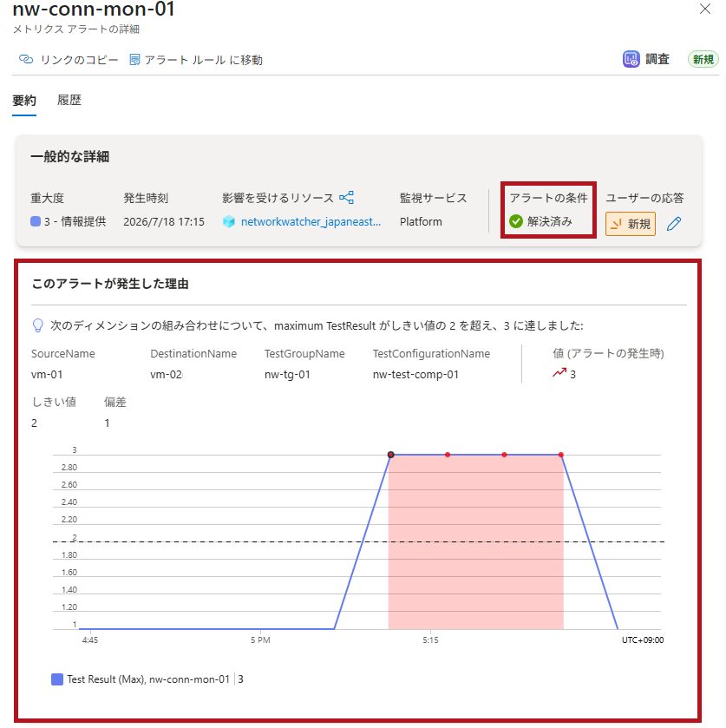
Task: Click the しきい値 label
Action: [54, 402]
